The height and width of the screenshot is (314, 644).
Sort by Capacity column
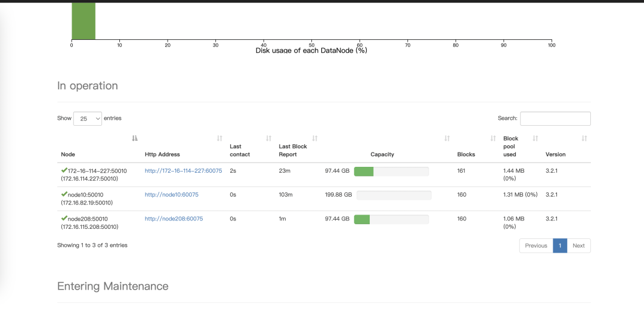click(x=447, y=138)
